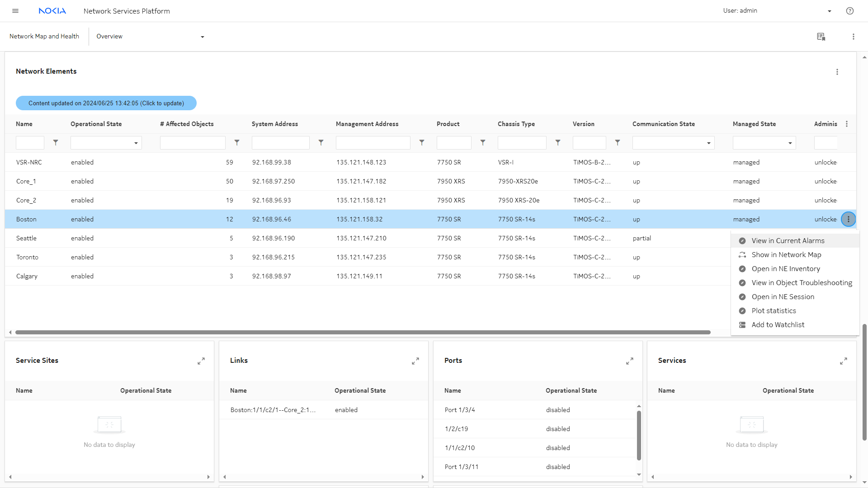Open the Overview view dropdown
Screen dimensions: 868x488
click(202, 37)
